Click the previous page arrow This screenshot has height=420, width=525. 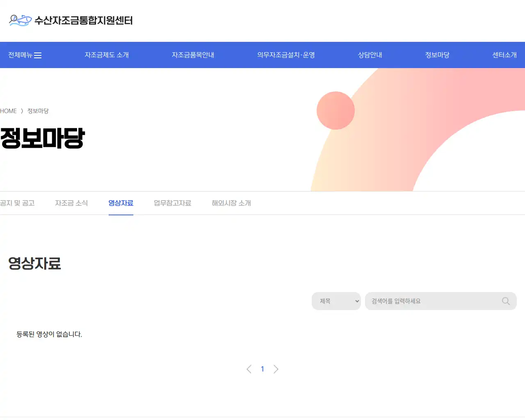click(249, 369)
